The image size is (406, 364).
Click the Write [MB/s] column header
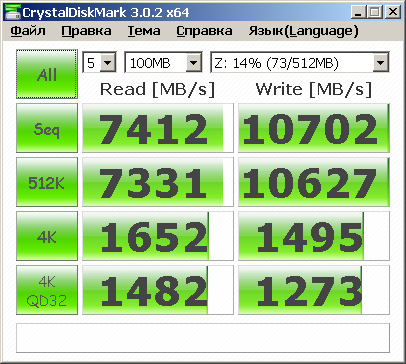(314, 89)
